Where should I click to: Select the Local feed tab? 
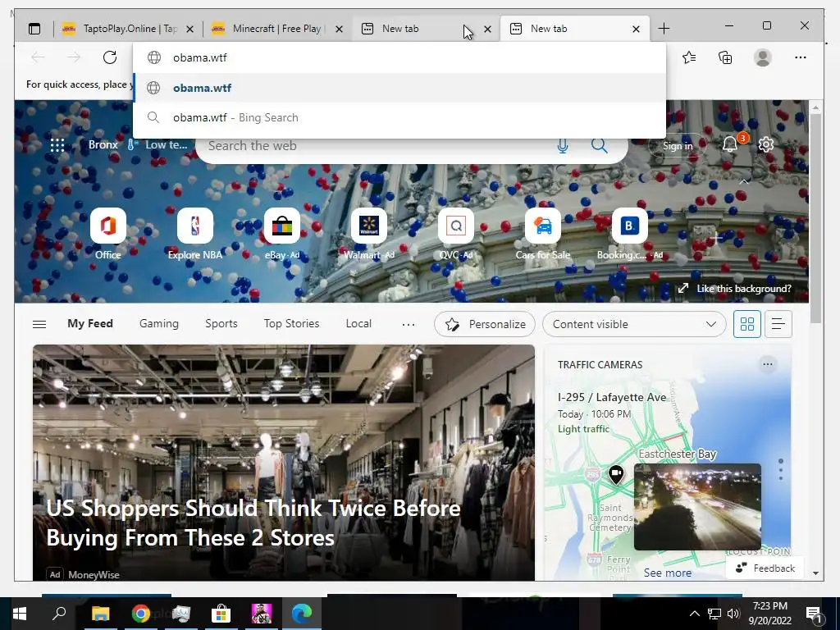pos(358,323)
